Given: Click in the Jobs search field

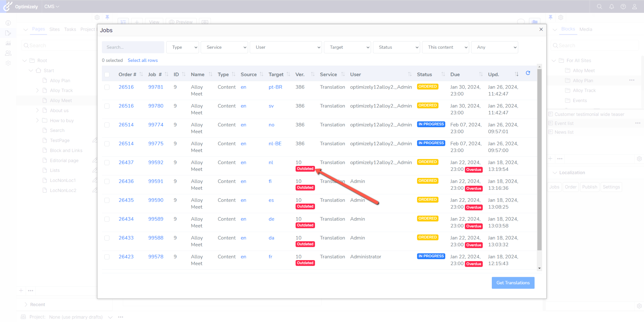Looking at the screenshot, I should pyautogui.click(x=133, y=47).
